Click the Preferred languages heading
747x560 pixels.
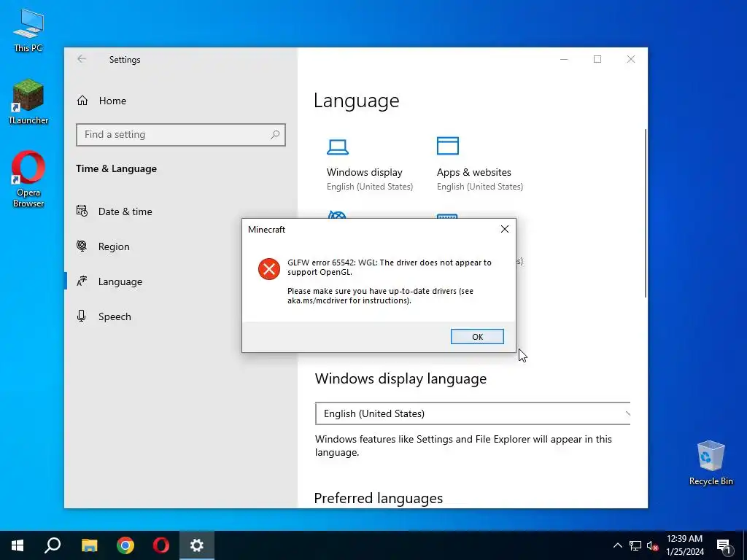click(x=379, y=498)
